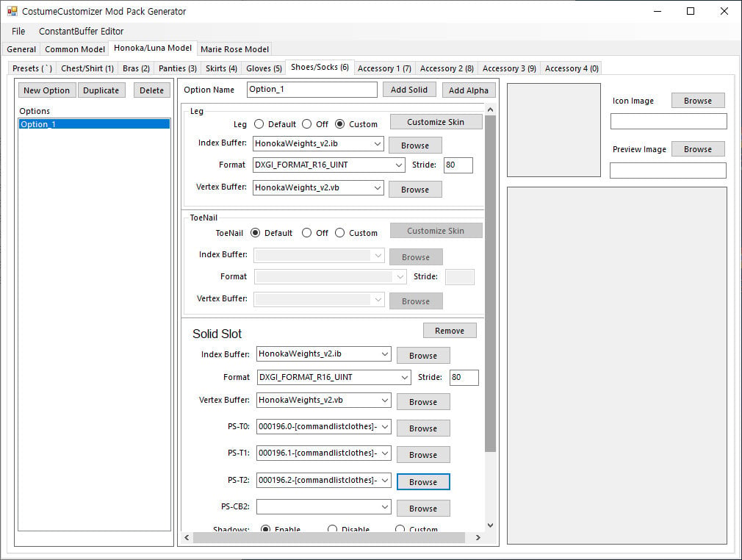Open Solid Slot Format dropdown
742x560 pixels.
[x=404, y=377]
